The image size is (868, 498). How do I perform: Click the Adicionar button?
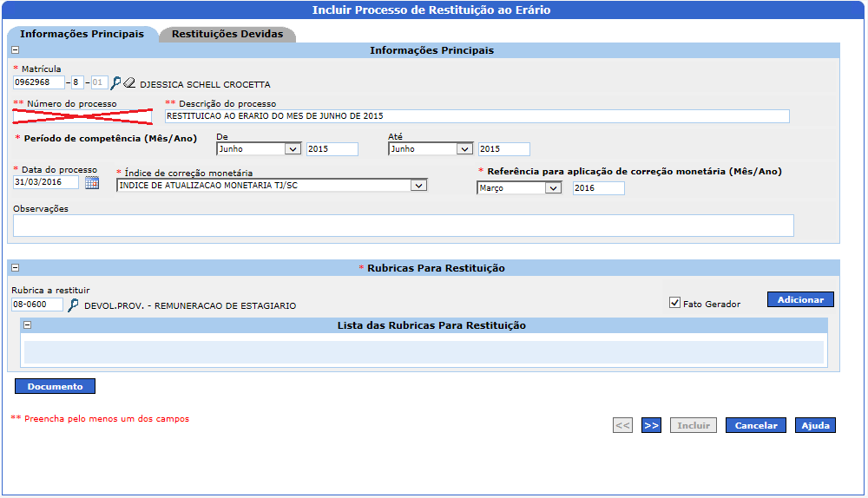pyautogui.click(x=799, y=299)
